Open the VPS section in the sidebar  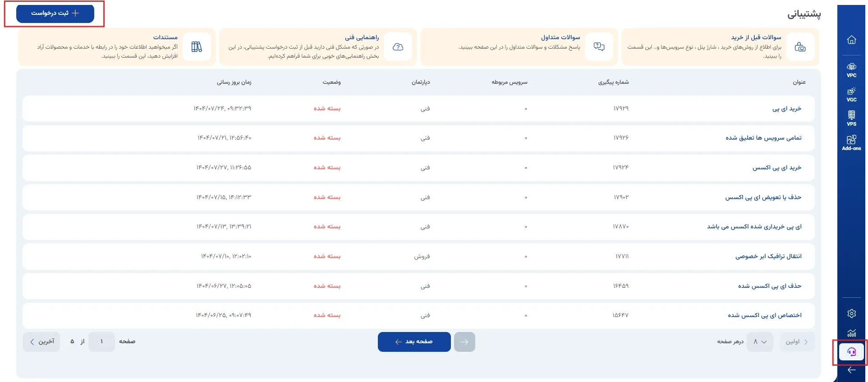[851, 119]
